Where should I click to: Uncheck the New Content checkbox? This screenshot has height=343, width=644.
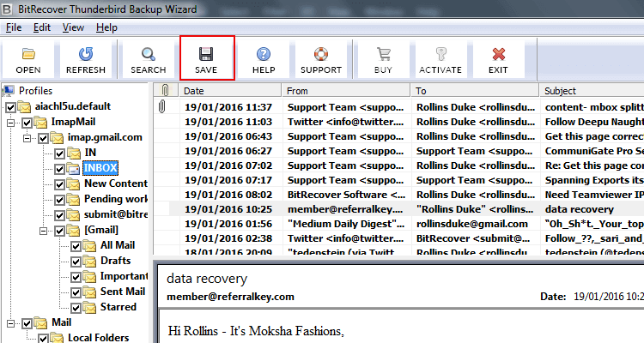pyautogui.click(x=60, y=184)
